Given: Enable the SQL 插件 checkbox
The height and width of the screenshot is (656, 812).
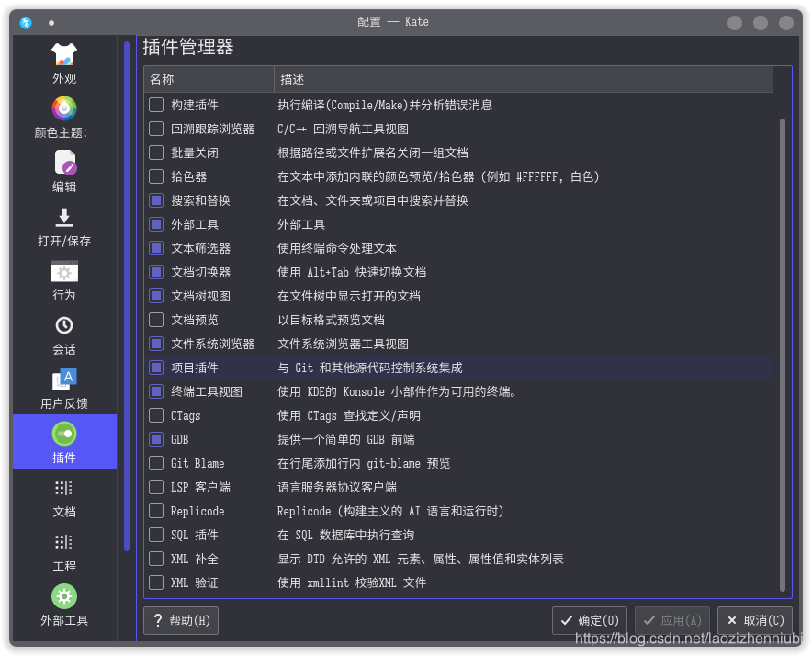Looking at the screenshot, I should pyautogui.click(x=156, y=534).
